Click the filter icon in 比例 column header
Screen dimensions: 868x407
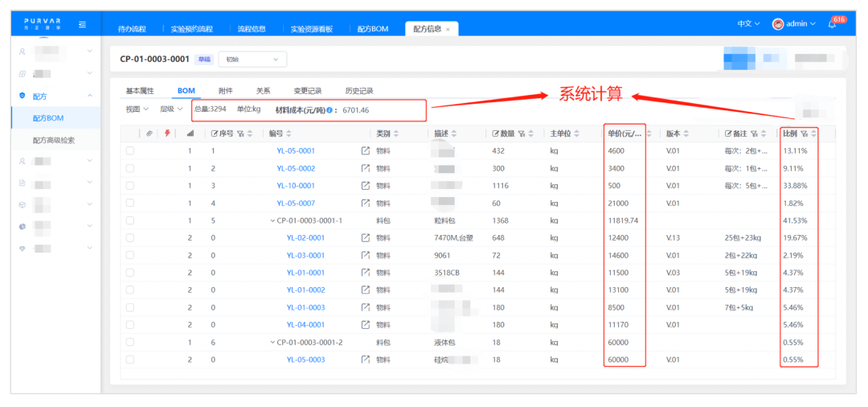point(804,134)
